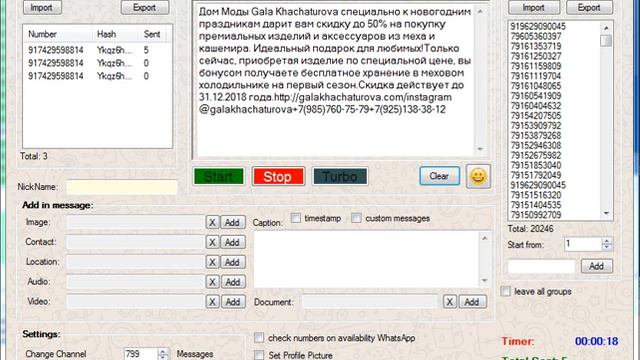Select recipient number 79161250327

tap(536, 56)
